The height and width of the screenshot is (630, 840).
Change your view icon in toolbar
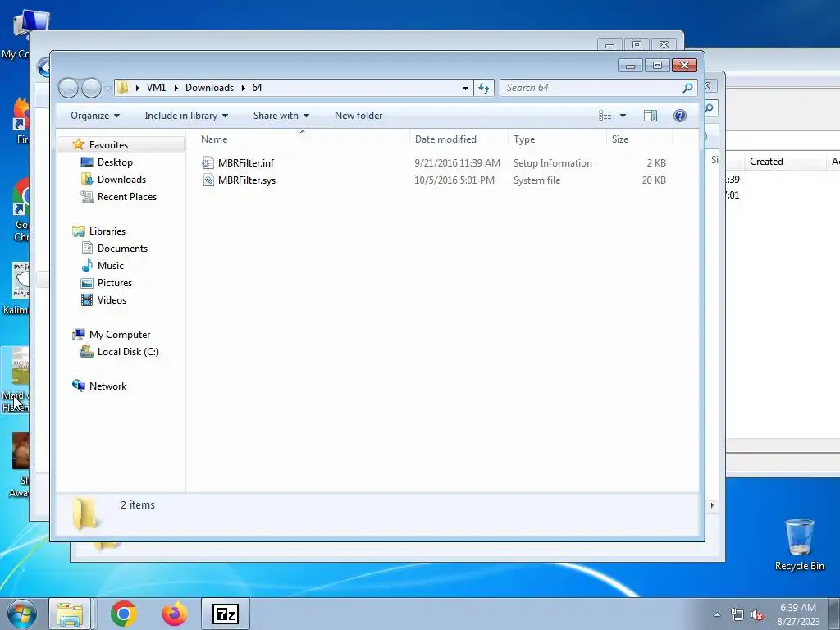pyautogui.click(x=605, y=116)
